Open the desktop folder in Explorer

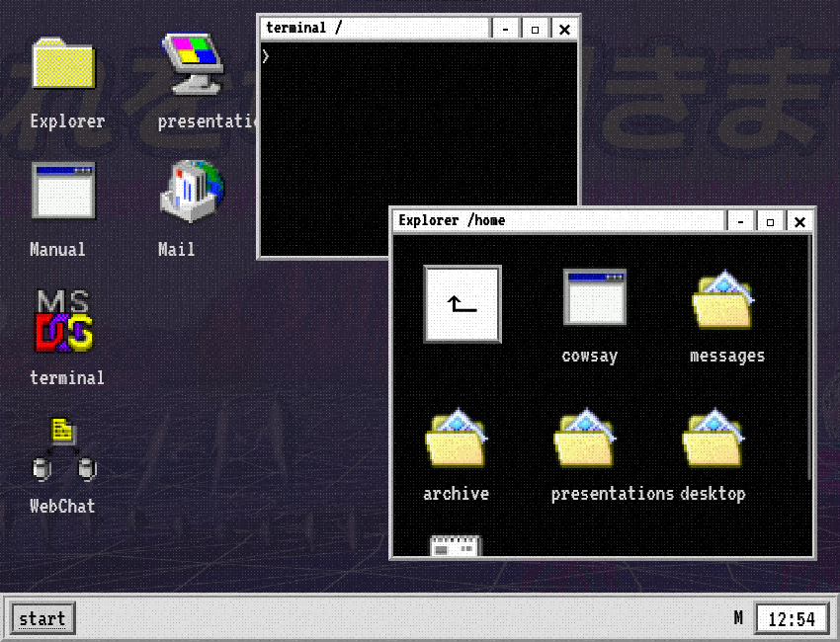pos(714,440)
